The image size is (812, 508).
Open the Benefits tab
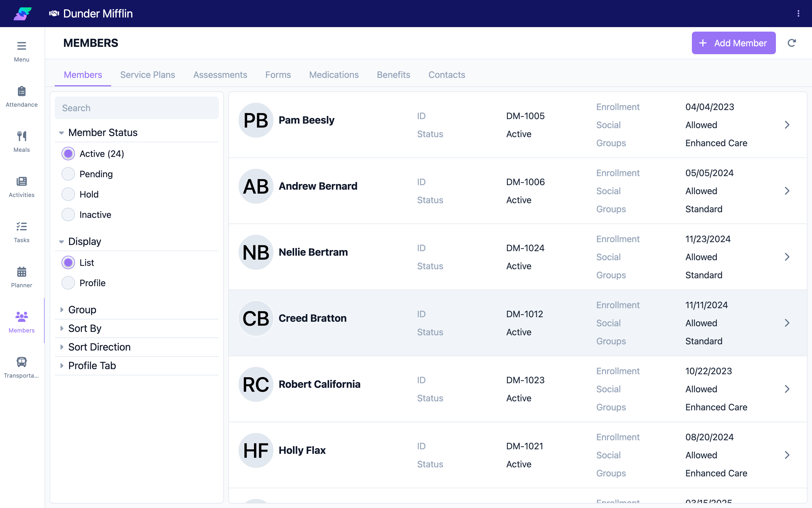(393, 75)
